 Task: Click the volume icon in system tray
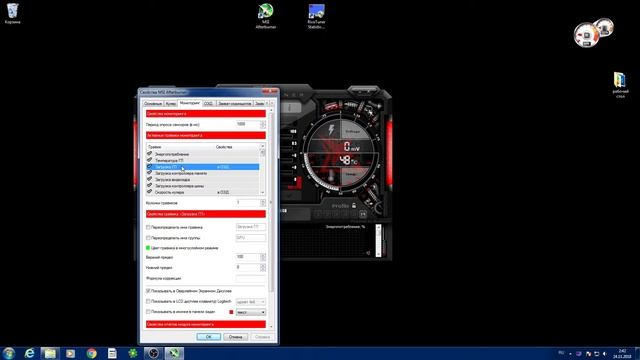pyautogui.click(x=605, y=353)
